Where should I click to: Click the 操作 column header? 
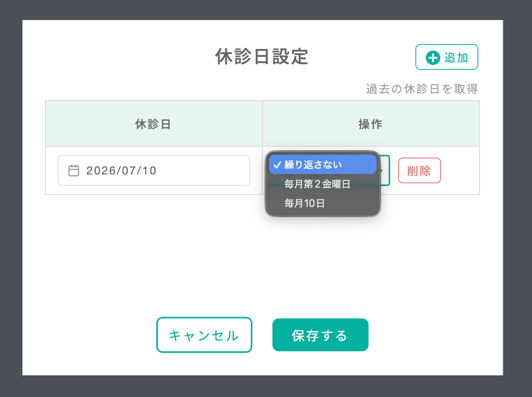(x=371, y=124)
